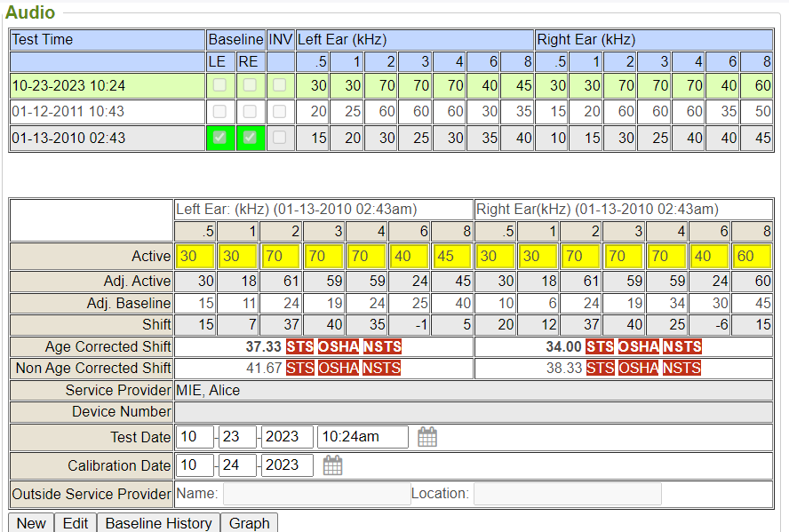Toggle LE baseline checkbox for 01-13-2010 test
The width and height of the screenshot is (789, 532).
pos(219,139)
